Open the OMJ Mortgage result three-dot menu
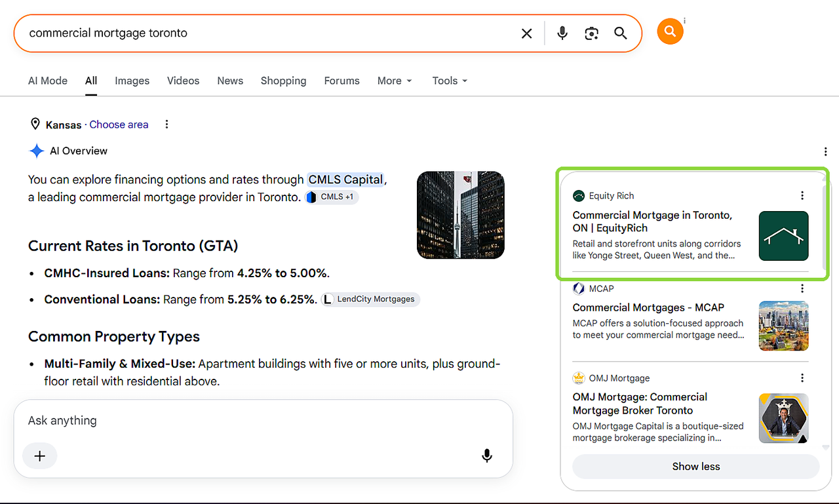 [x=802, y=378]
